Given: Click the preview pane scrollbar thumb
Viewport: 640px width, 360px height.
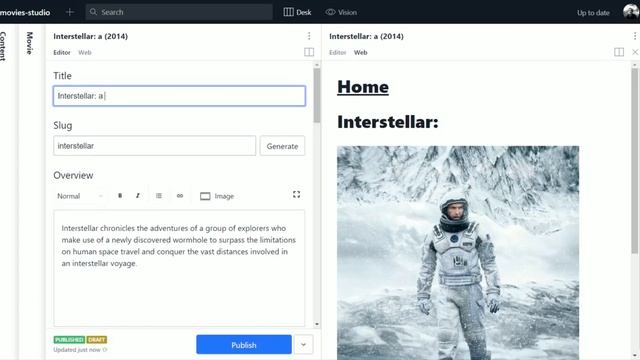Looking at the screenshot, I should point(634,161).
